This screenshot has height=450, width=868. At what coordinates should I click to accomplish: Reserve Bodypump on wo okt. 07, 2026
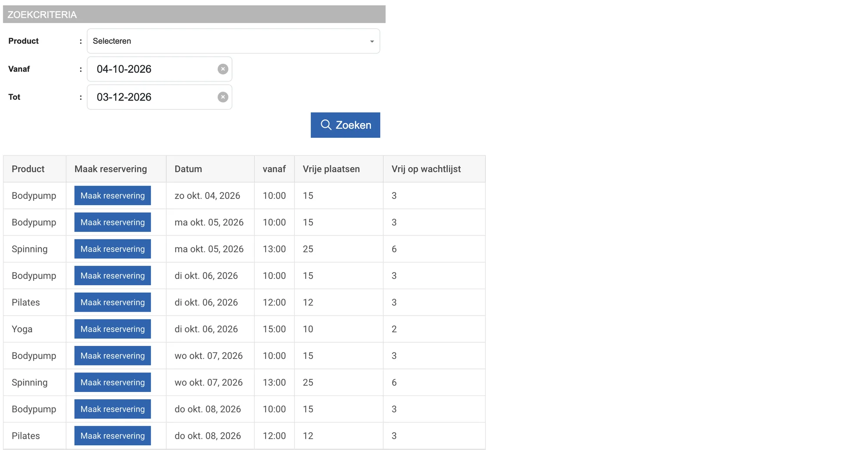click(113, 356)
